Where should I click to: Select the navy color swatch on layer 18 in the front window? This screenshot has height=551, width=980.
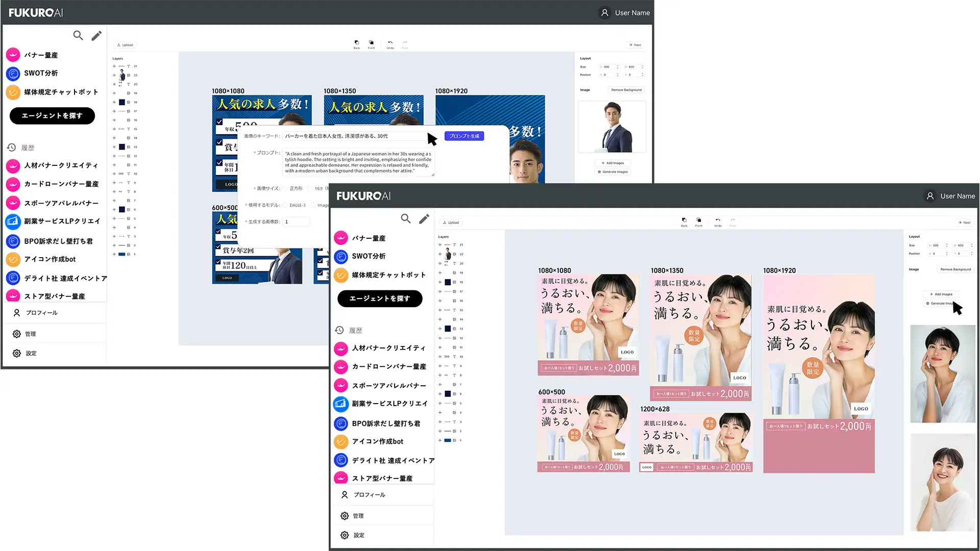(x=448, y=282)
